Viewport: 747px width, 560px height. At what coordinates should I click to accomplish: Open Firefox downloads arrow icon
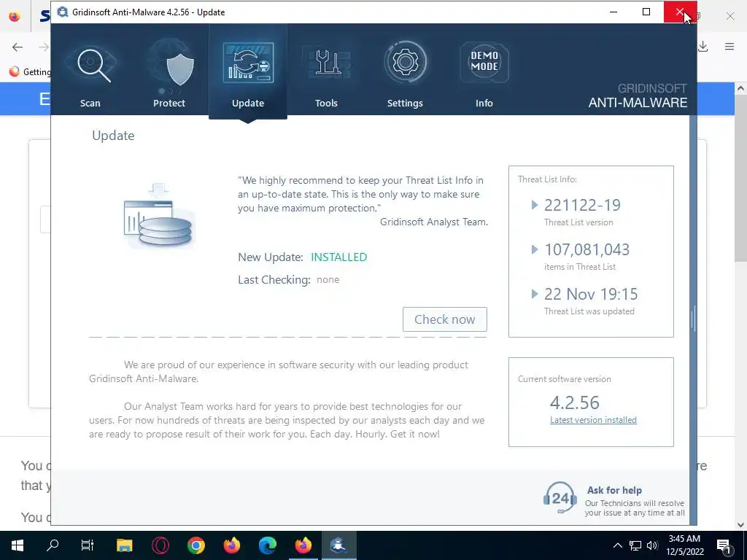tap(703, 47)
